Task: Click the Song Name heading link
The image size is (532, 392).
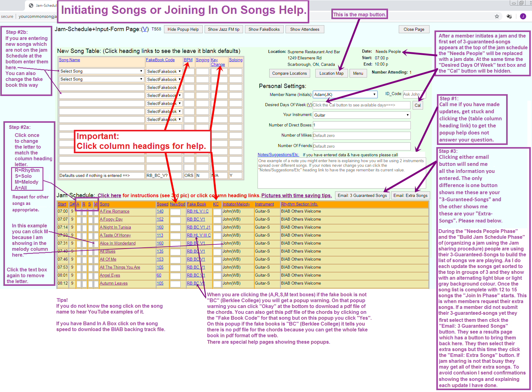Action: (70, 60)
